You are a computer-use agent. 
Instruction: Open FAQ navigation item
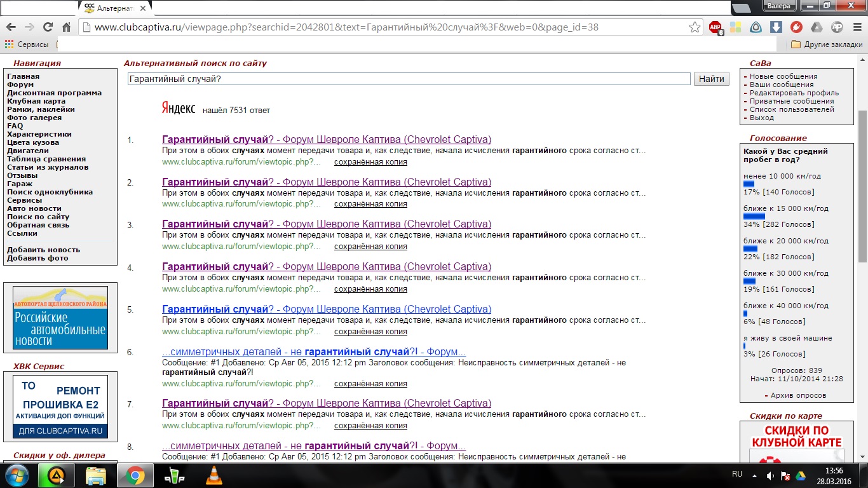point(15,126)
